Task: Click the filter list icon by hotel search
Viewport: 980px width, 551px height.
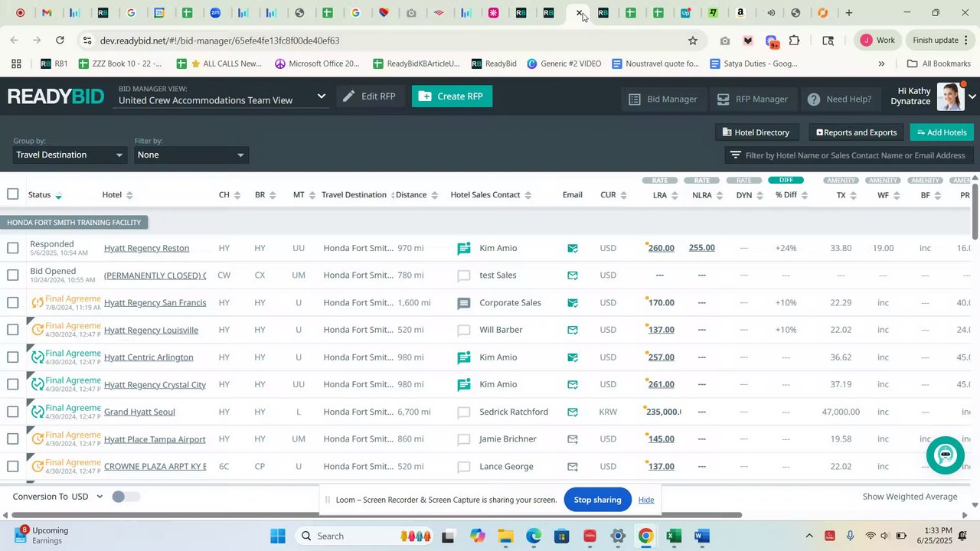Action: click(x=736, y=155)
